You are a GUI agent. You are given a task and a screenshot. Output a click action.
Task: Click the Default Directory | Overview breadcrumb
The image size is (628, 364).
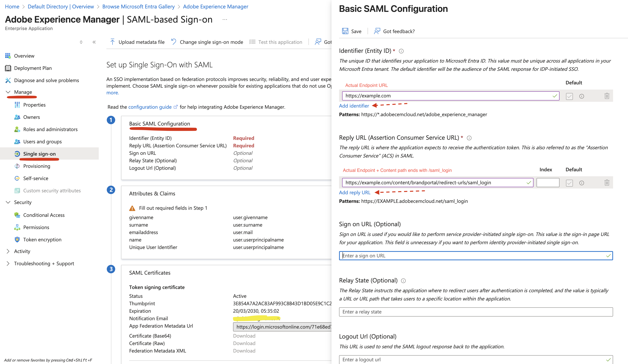click(61, 7)
